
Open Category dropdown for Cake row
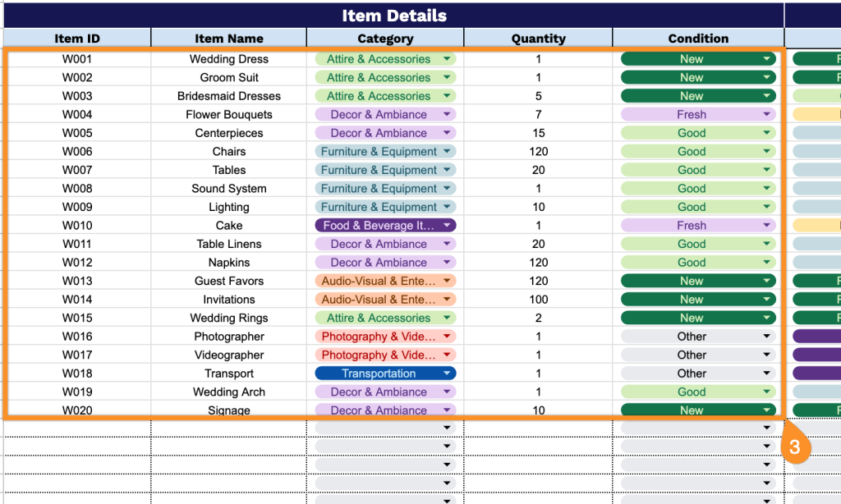point(447,226)
